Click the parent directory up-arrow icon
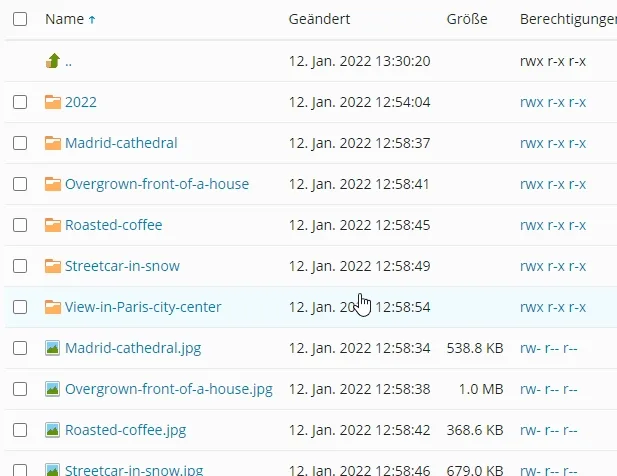The image size is (617, 476). point(53,61)
